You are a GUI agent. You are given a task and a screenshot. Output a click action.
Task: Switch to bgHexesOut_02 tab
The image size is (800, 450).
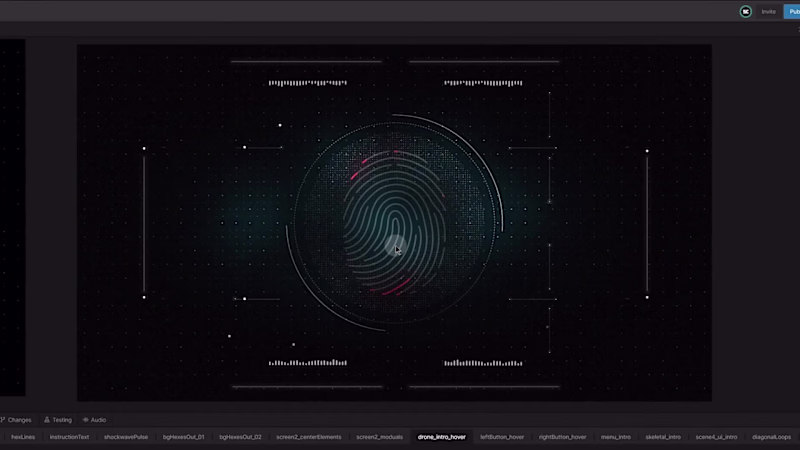click(x=240, y=437)
